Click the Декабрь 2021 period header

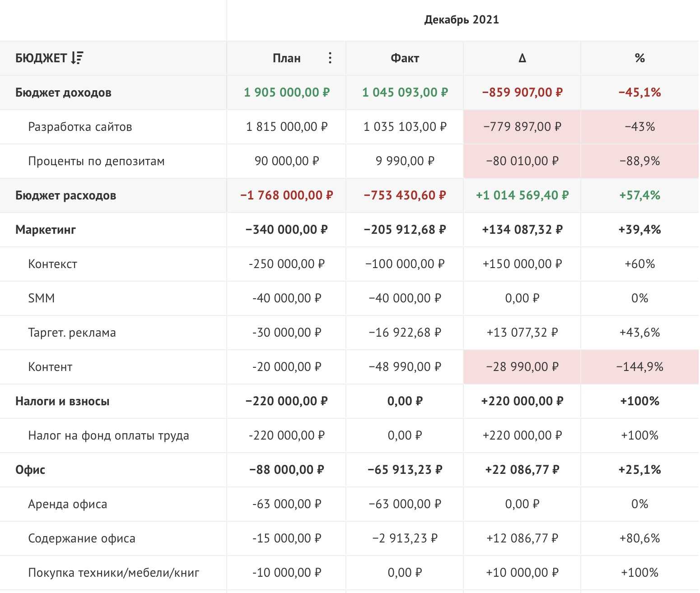462,20
